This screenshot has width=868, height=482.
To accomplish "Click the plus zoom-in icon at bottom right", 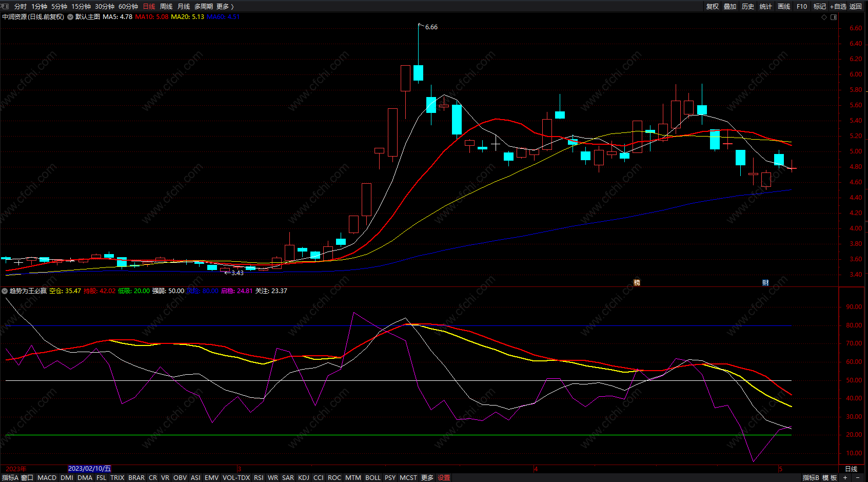I will click(845, 477).
